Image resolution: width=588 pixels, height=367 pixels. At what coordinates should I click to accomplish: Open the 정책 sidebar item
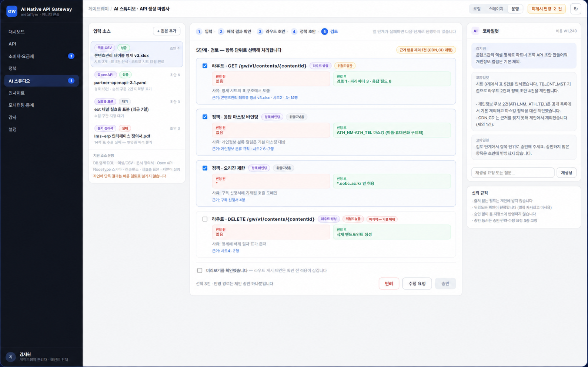(x=41, y=69)
